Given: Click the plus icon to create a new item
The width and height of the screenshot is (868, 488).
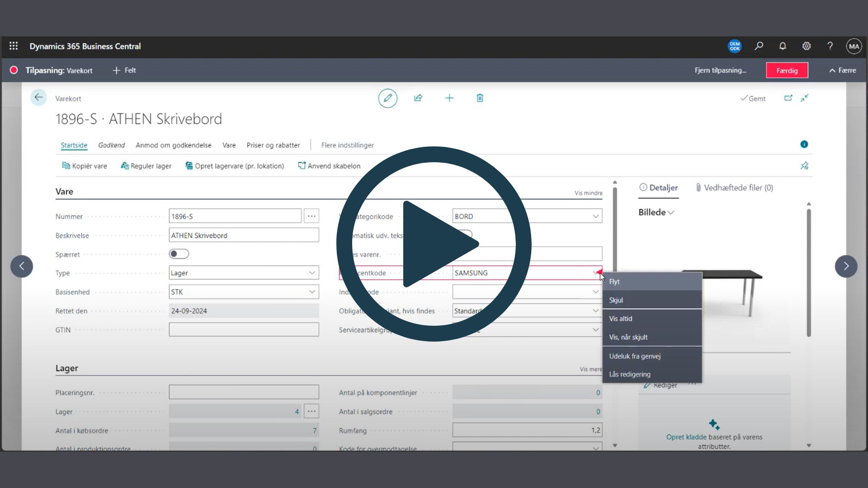Looking at the screenshot, I should click(x=449, y=98).
